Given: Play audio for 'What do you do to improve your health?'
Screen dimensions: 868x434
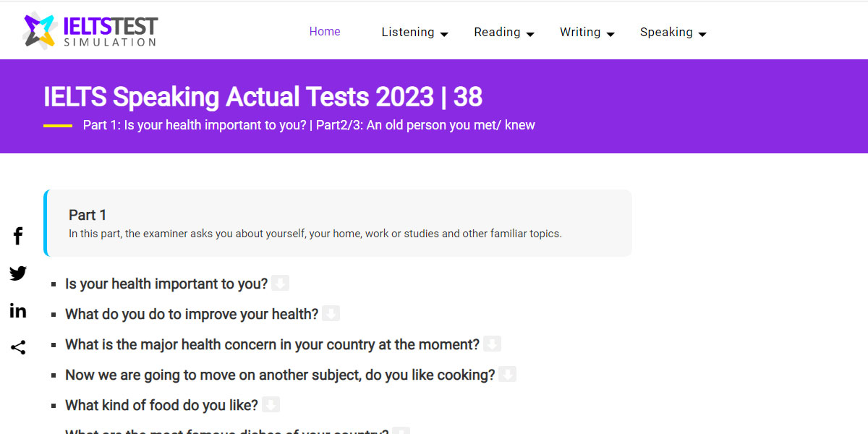Looking at the screenshot, I should pyautogui.click(x=331, y=313).
